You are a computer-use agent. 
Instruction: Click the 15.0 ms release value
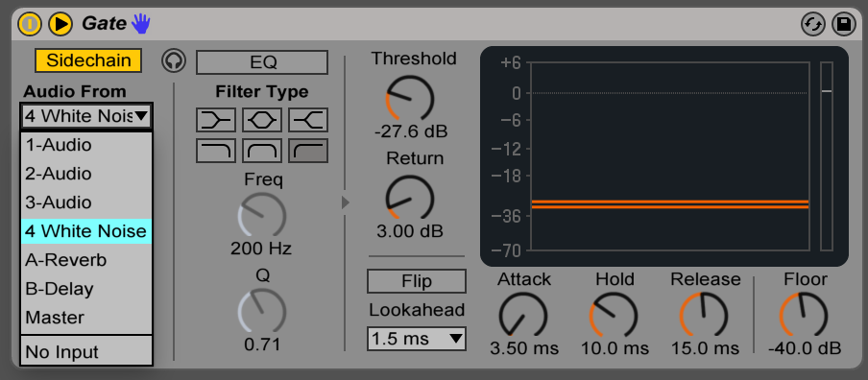click(x=705, y=348)
